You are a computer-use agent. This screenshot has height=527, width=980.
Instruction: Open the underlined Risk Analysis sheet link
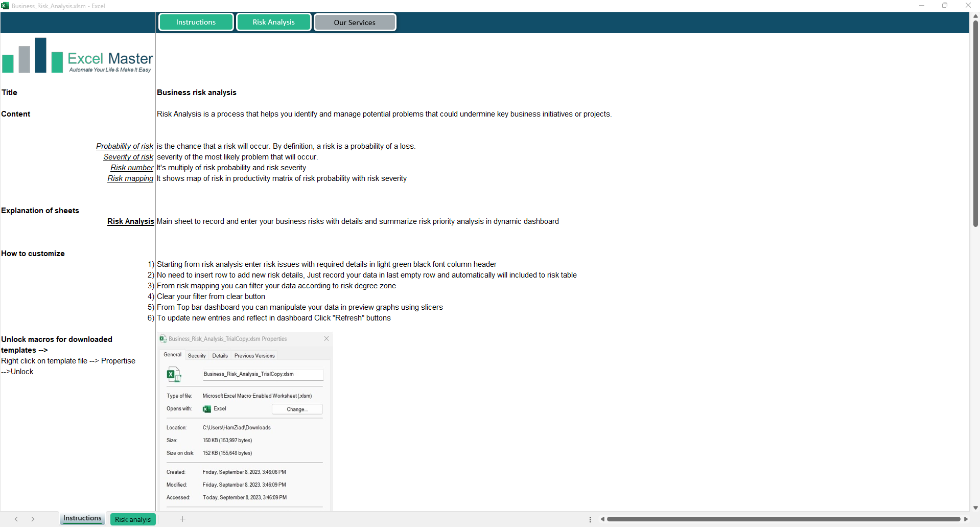130,221
